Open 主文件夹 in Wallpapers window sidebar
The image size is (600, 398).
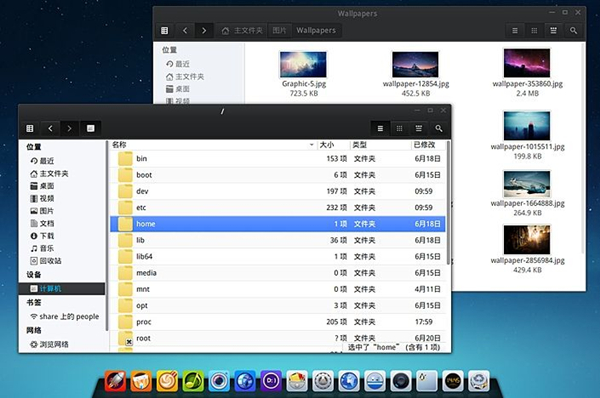click(199, 77)
